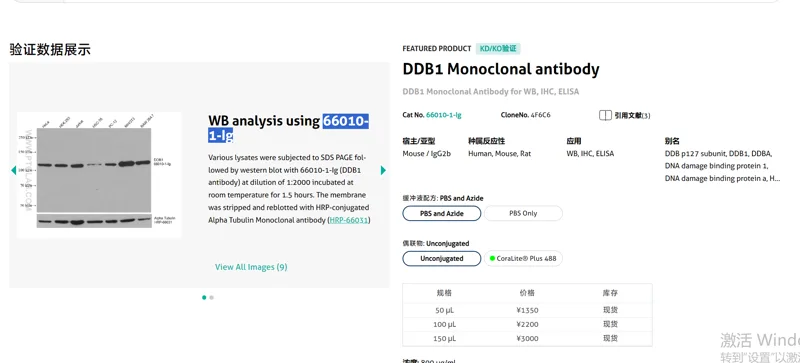The width and height of the screenshot is (800, 363).
Task: Click the ¥3000 price cell
Action: pyautogui.click(x=527, y=338)
